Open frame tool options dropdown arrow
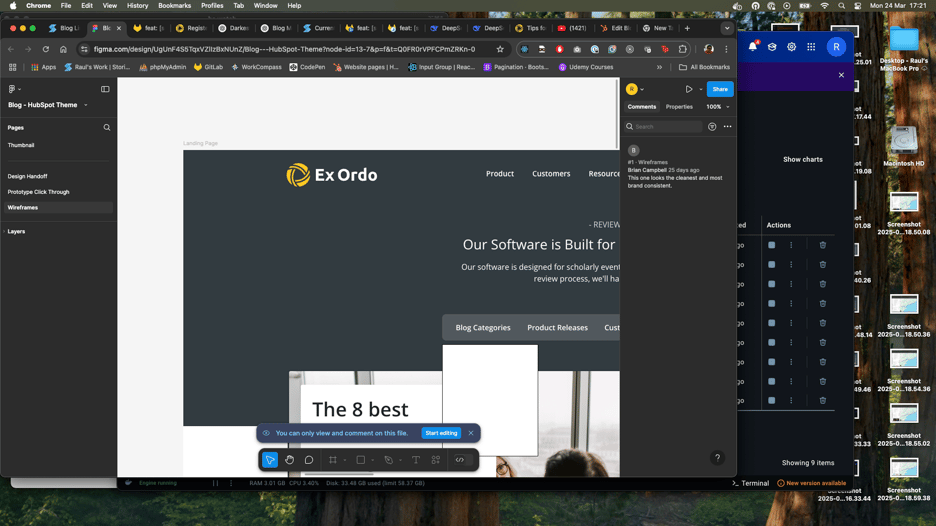The image size is (936, 526). pos(344,460)
